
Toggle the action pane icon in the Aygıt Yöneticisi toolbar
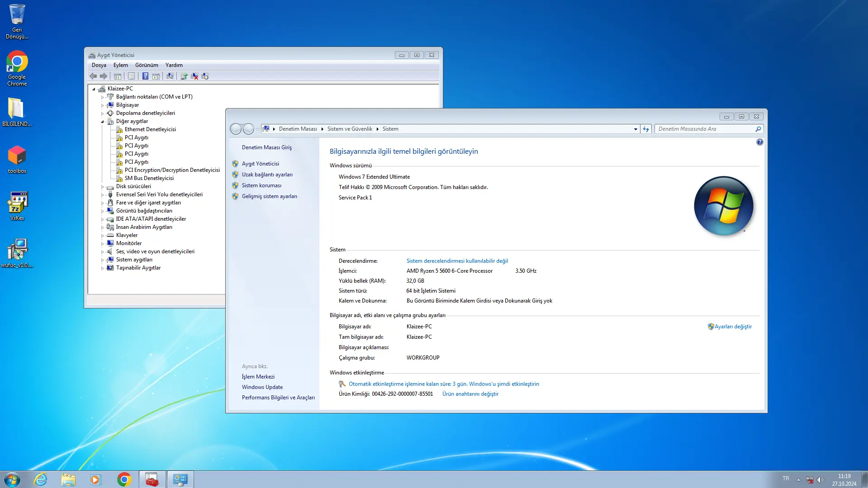(156, 76)
